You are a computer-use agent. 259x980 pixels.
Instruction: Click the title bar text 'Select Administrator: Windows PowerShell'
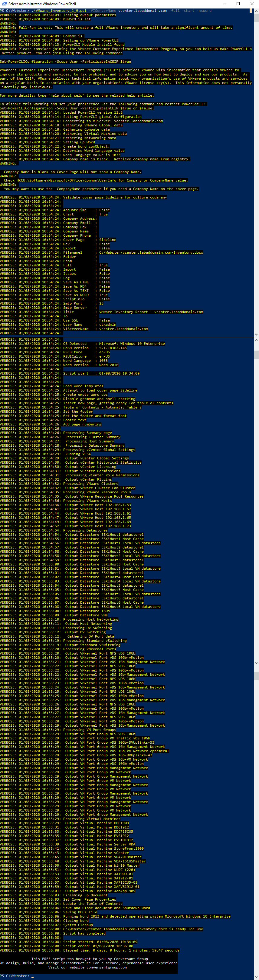click(x=42, y=4)
